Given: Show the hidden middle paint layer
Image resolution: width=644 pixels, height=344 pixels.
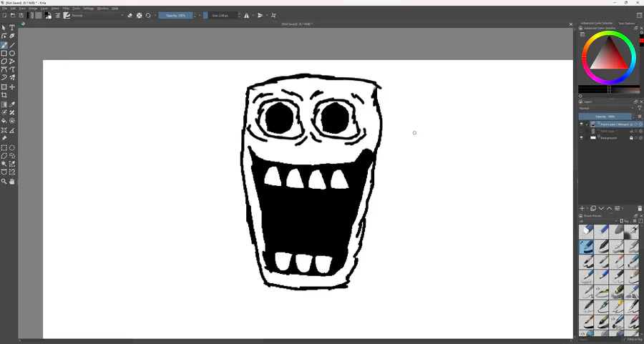Looking at the screenshot, I should (x=581, y=131).
